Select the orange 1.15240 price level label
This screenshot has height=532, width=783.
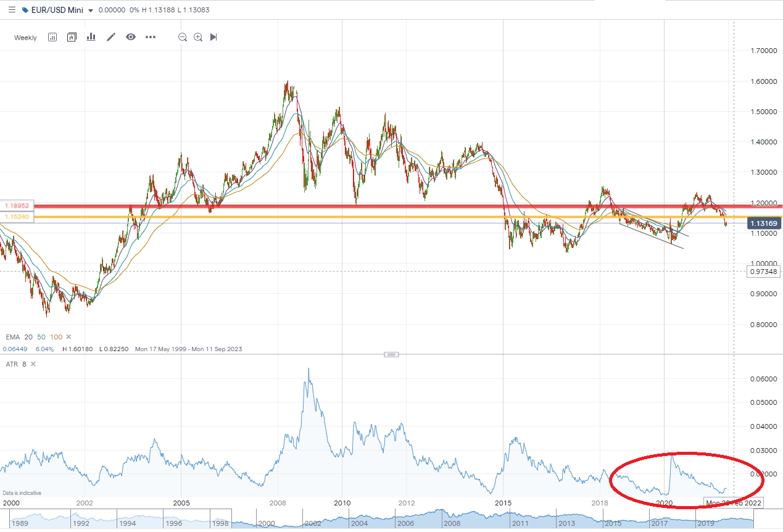(16, 217)
